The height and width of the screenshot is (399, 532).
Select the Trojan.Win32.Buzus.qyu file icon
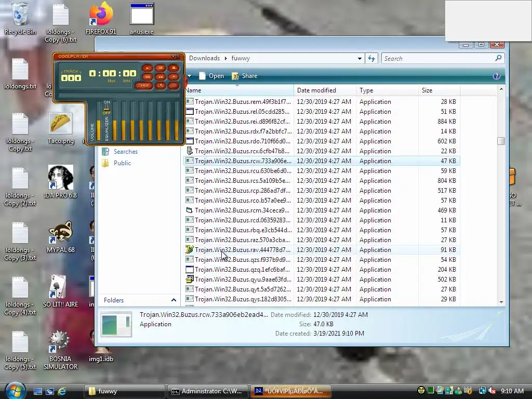(189, 279)
